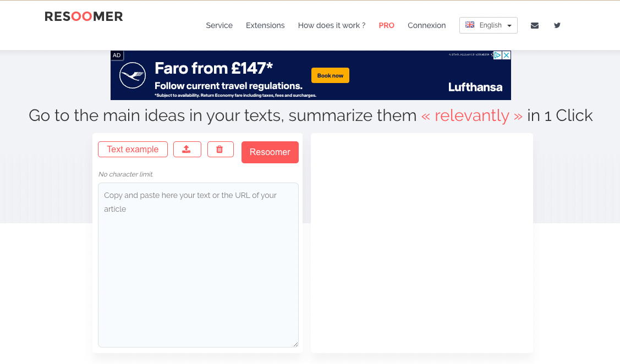
Task: Select Extensions in the navigation
Action: coord(265,25)
